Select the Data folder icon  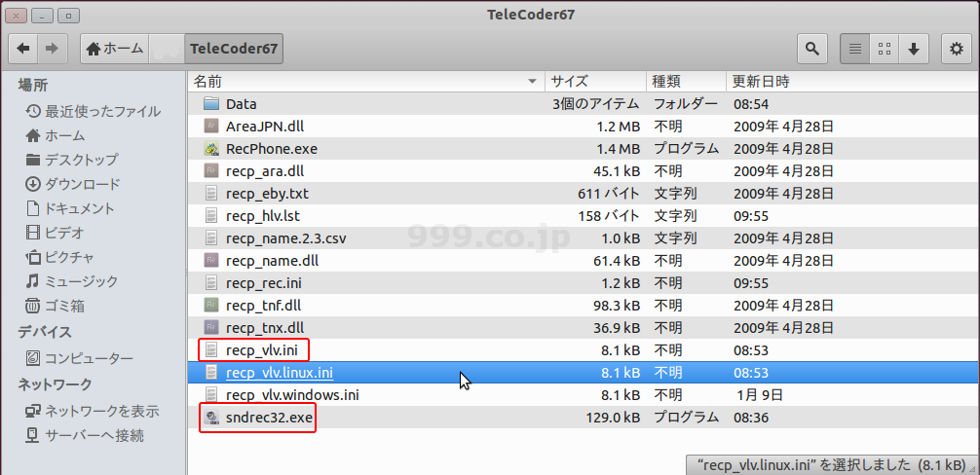pos(211,103)
